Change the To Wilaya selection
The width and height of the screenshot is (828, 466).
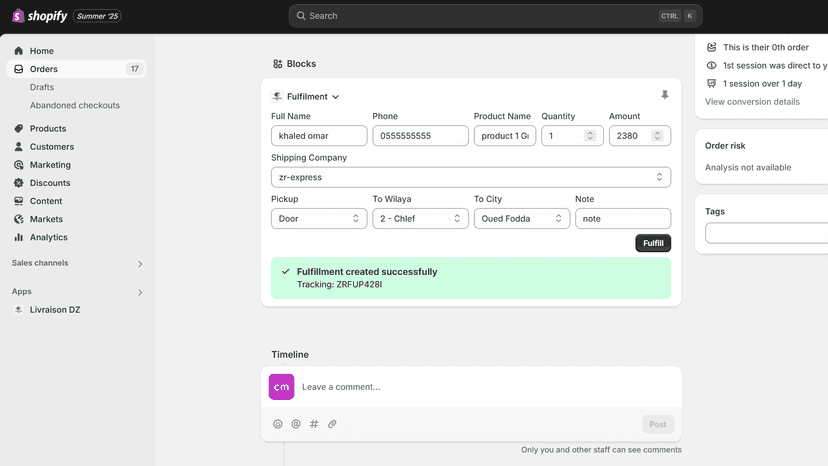coord(420,218)
